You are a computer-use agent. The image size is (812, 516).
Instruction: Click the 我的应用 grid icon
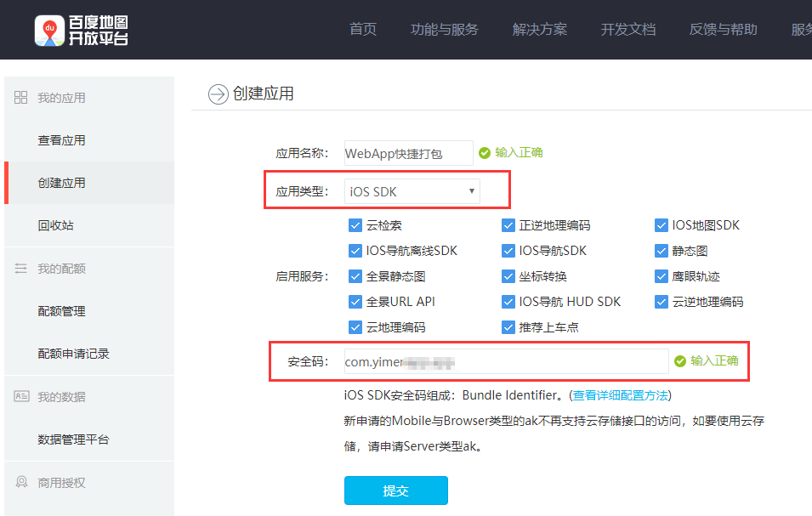[x=21, y=98]
